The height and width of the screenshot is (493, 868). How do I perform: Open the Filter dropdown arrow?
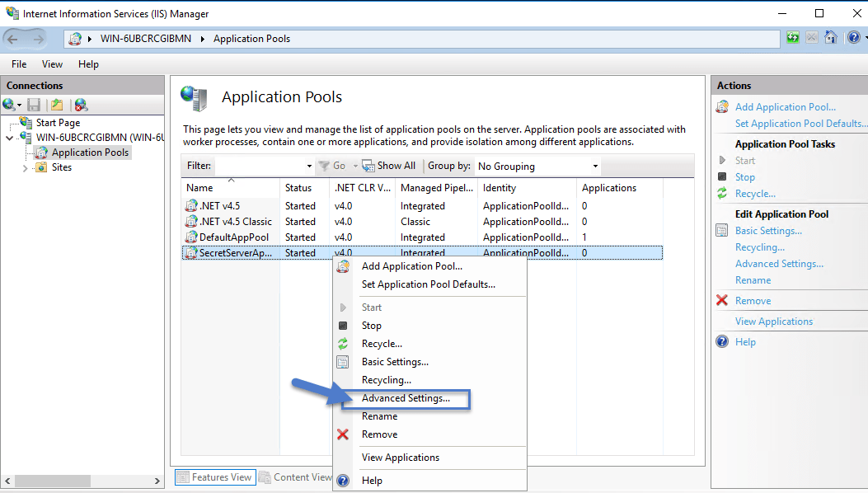click(x=309, y=167)
